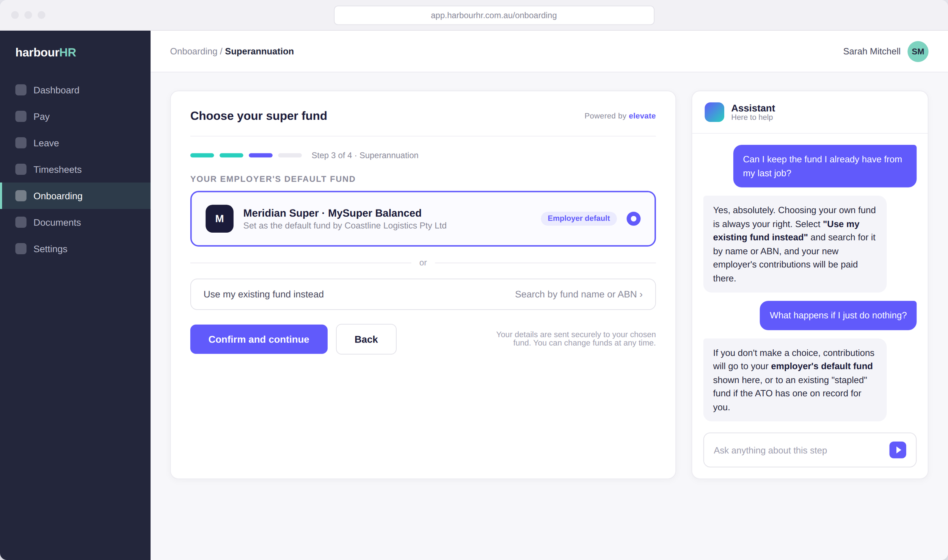948x560 pixels.
Task: Select the Leave sidebar icon
Action: 21,143
